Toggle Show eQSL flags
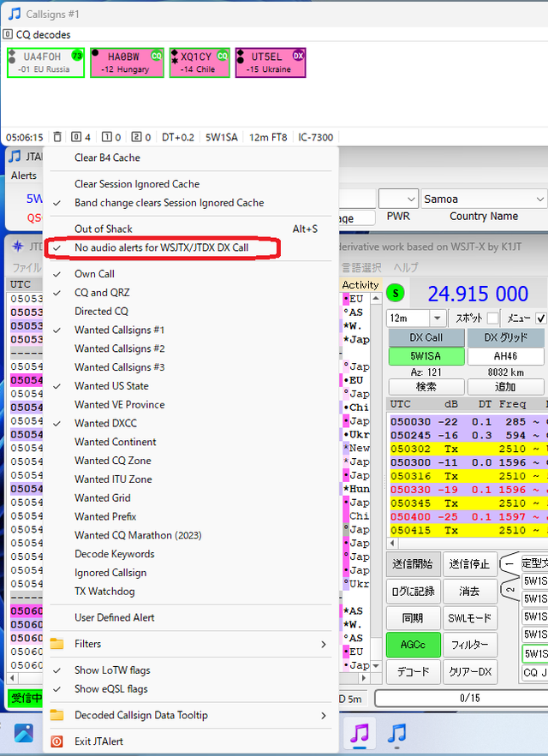Screen dimensions: 548x756 point(191,689)
